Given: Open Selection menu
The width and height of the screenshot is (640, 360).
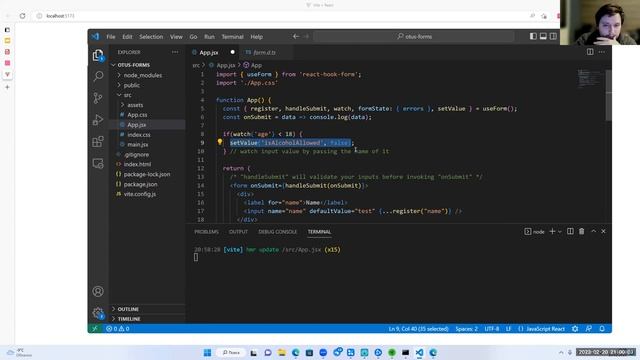Looking at the screenshot, I should 151,37.
